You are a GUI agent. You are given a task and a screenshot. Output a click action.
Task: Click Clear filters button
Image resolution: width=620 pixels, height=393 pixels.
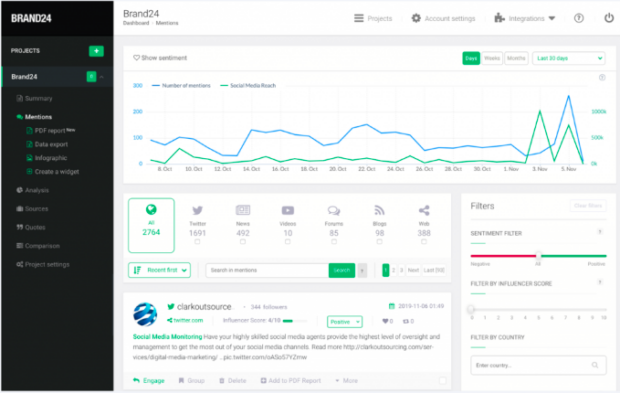tap(588, 206)
